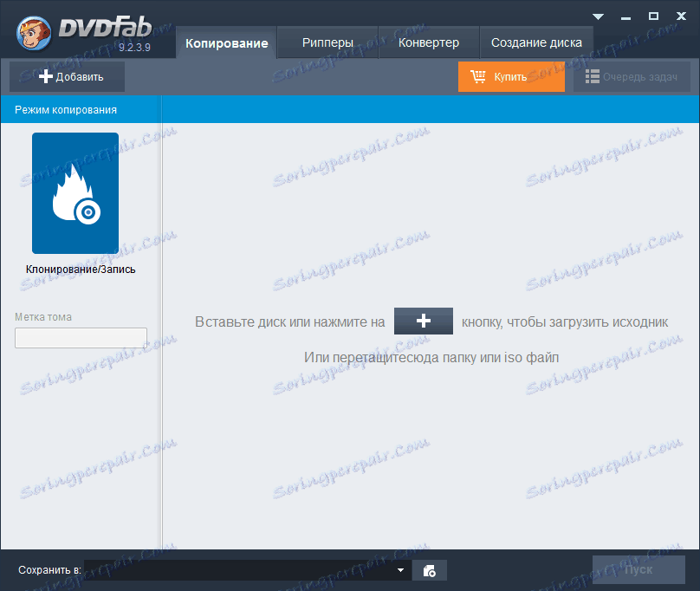The width and height of the screenshot is (700, 591).
Task: Click inside the Метка тома field
Action: pos(81,338)
